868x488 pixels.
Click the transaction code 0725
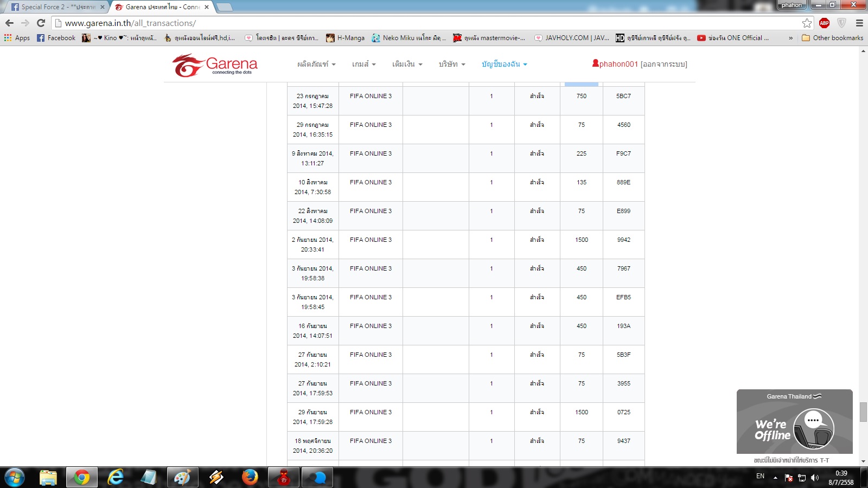624,412
